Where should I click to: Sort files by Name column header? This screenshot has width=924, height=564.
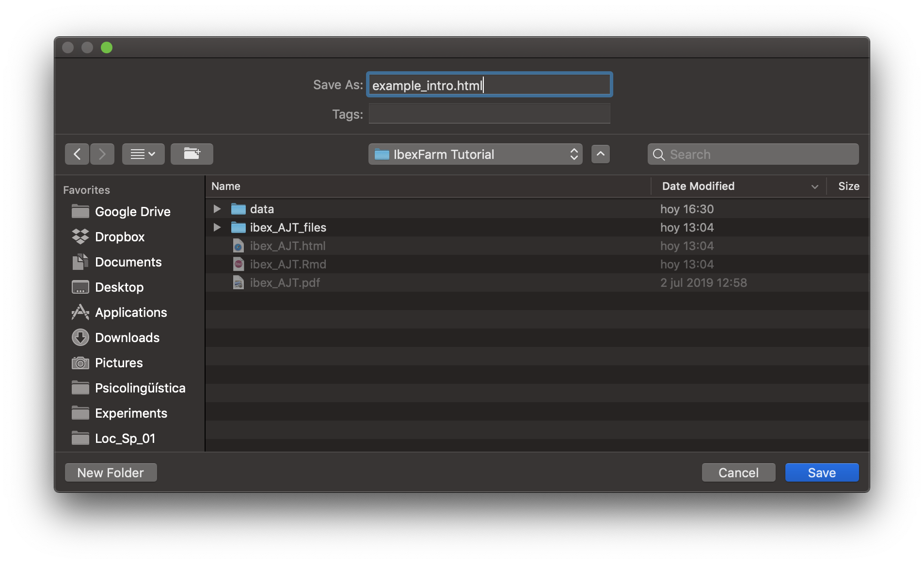[x=226, y=186]
